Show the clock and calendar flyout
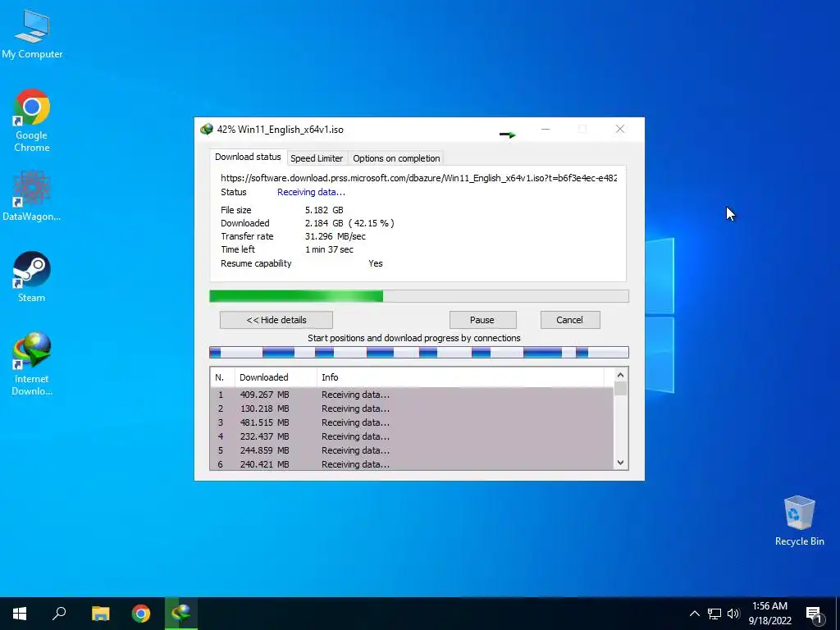Image resolution: width=840 pixels, height=630 pixels. coord(769,614)
